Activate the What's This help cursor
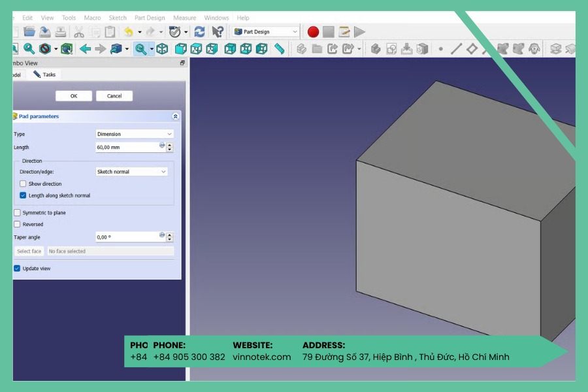 point(218,32)
